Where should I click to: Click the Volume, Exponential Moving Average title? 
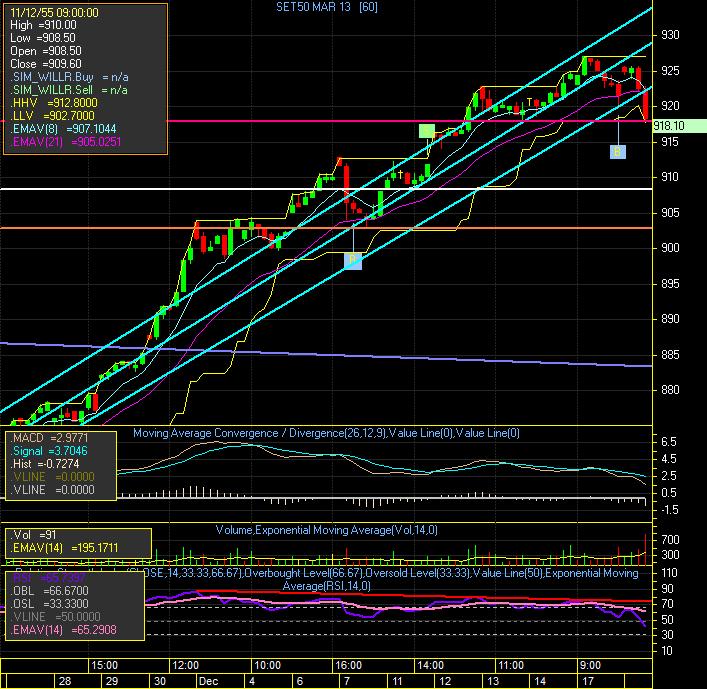(x=326, y=530)
